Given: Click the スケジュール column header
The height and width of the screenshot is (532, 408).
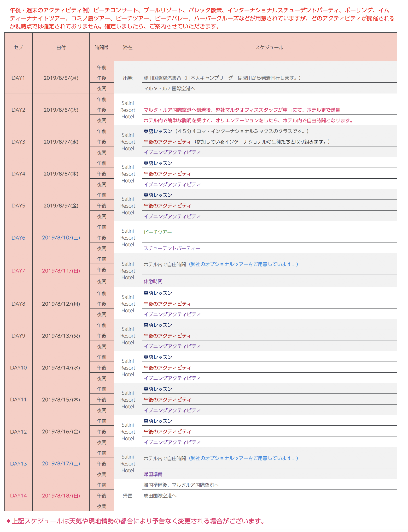Looking at the screenshot, I should tap(269, 47).
